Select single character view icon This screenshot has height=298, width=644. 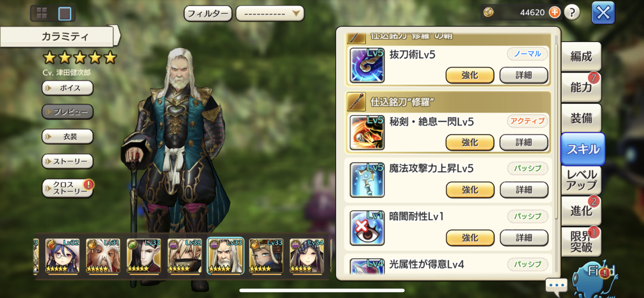point(65,13)
